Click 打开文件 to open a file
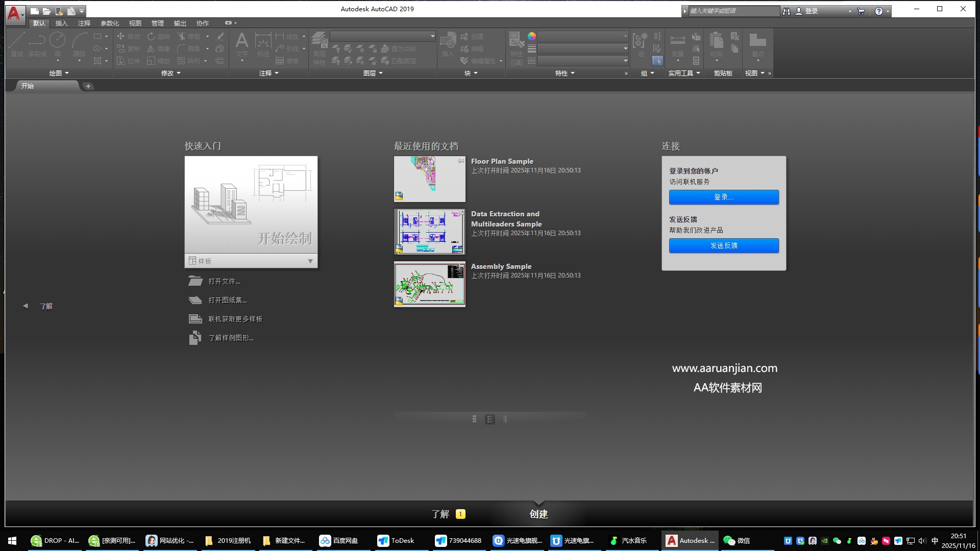This screenshot has width=980, height=551. point(223,281)
